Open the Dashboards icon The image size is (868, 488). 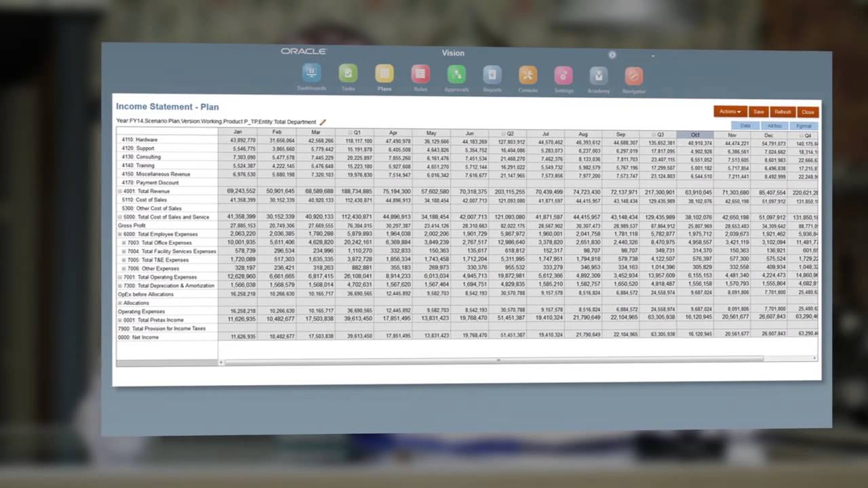pos(311,73)
